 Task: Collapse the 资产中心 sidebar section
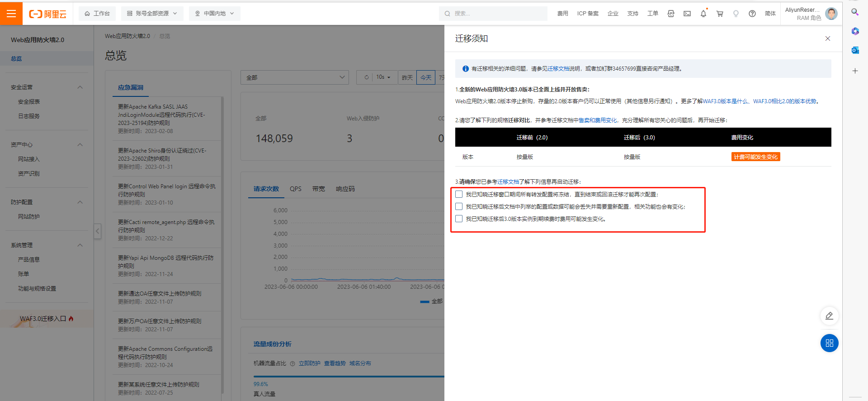(x=80, y=145)
